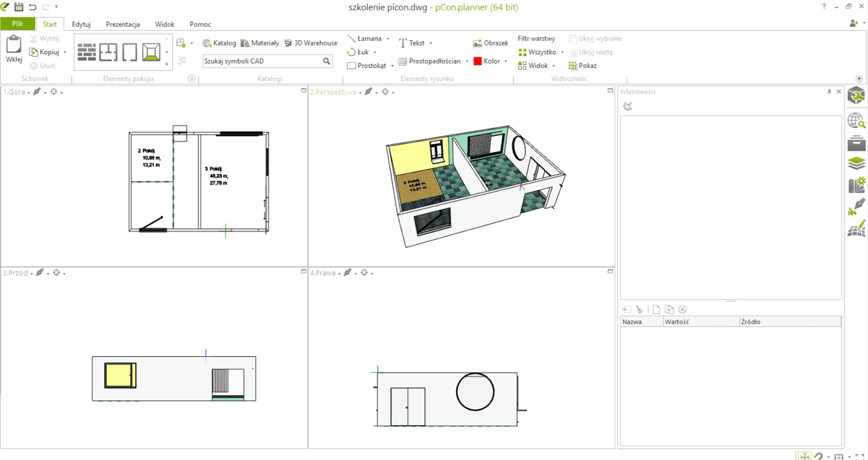Undo the last action

[x=33, y=7]
